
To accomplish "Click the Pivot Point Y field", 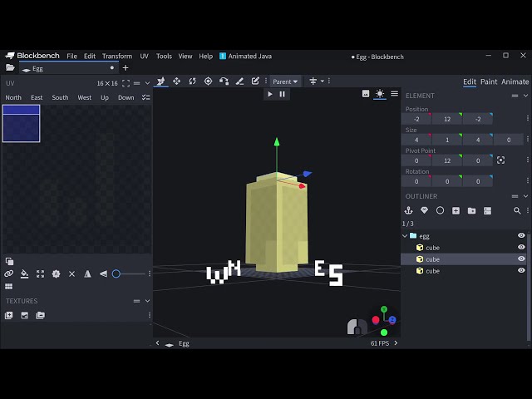I will pos(447,160).
